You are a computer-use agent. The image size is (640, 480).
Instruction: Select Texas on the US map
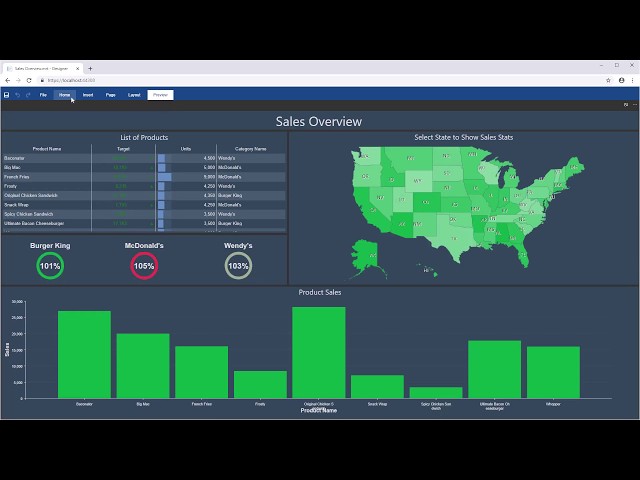click(x=454, y=238)
